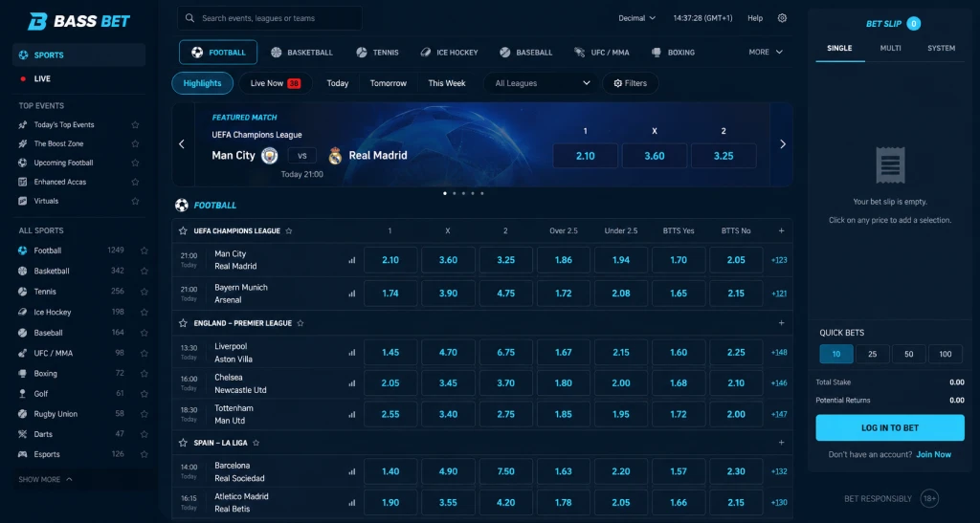Viewport: 980px width, 523px height.
Task: Open the Decimal odds format dropdown
Action: (636, 18)
